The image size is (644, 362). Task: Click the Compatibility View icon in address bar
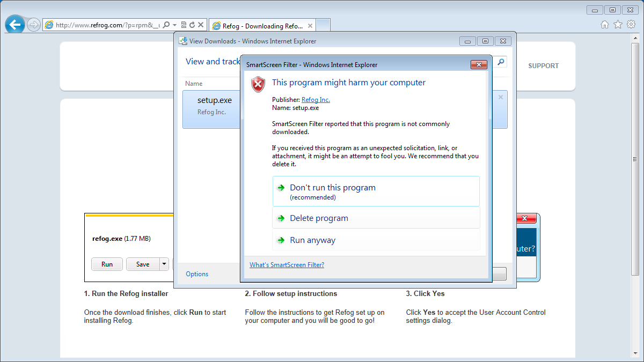click(x=184, y=25)
